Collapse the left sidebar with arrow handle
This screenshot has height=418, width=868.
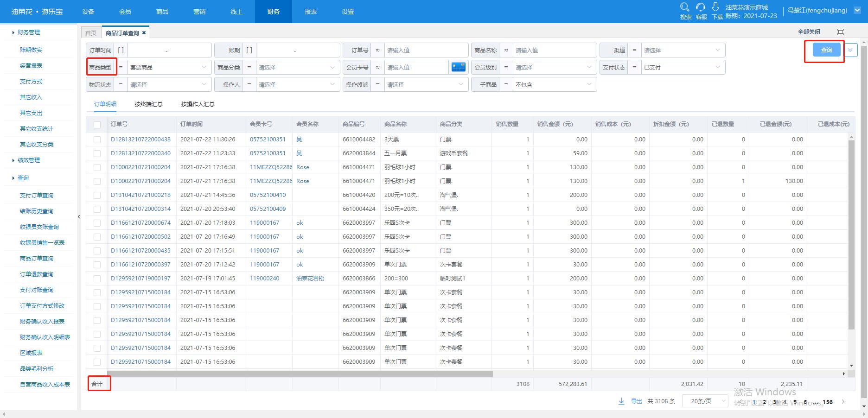coord(79,216)
